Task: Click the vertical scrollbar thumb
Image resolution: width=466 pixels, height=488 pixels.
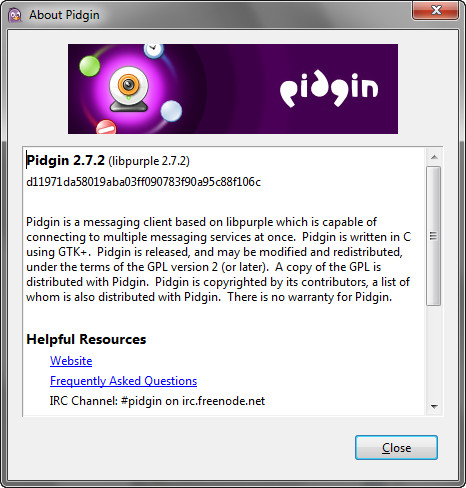Action: (434, 236)
